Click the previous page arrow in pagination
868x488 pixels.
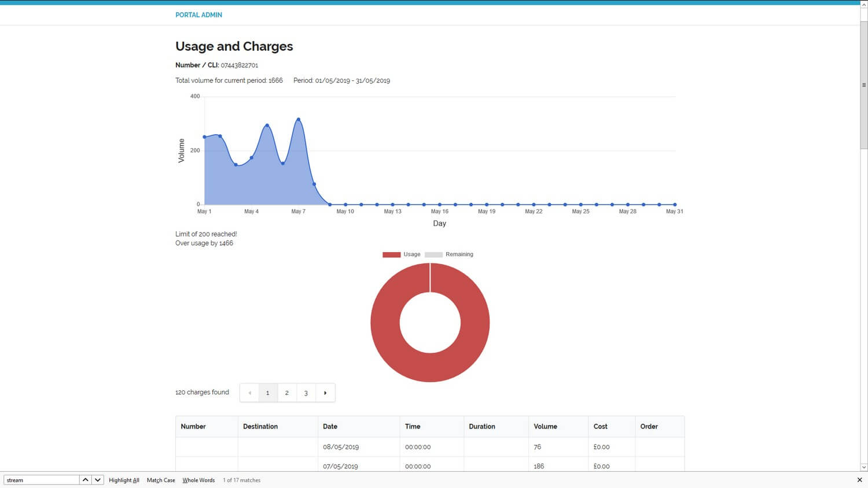[x=249, y=393]
